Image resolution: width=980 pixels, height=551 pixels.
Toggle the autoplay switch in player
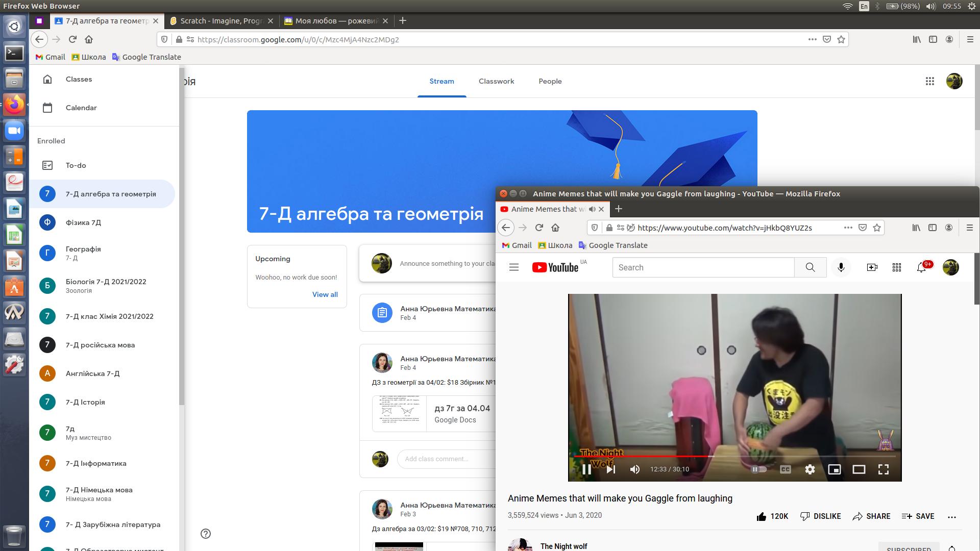click(759, 469)
